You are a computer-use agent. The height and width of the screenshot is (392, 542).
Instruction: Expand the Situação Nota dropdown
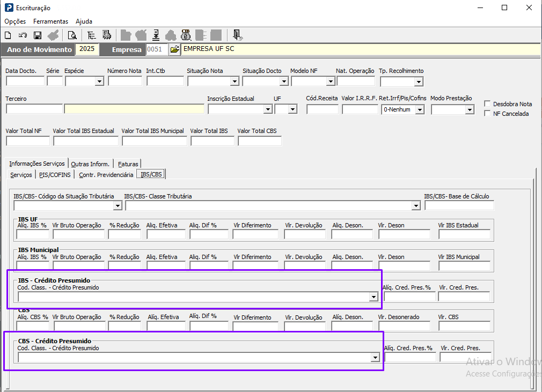[x=235, y=82]
